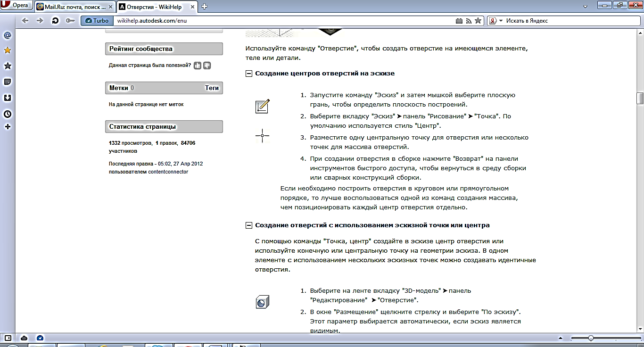Click the scrollbar down arrow

coord(640,329)
